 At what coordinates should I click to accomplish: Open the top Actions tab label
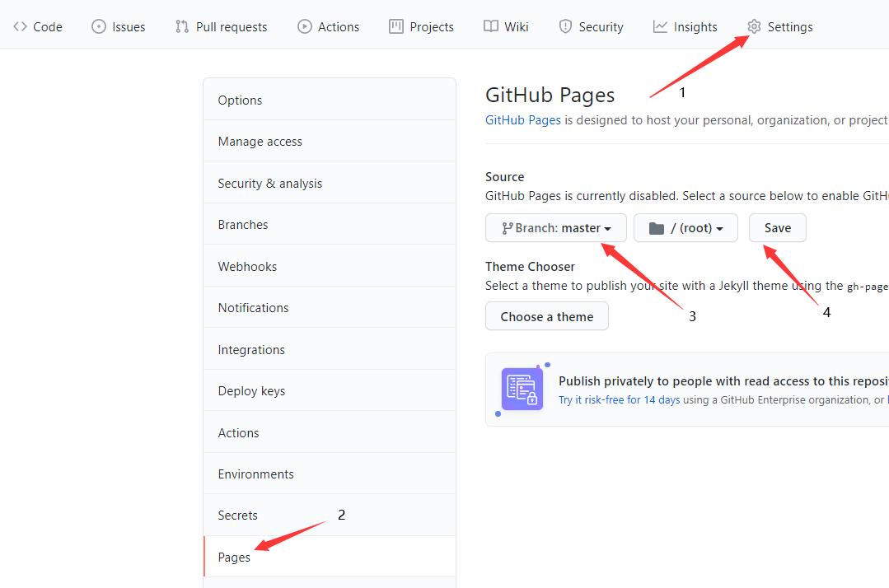coord(339,26)
